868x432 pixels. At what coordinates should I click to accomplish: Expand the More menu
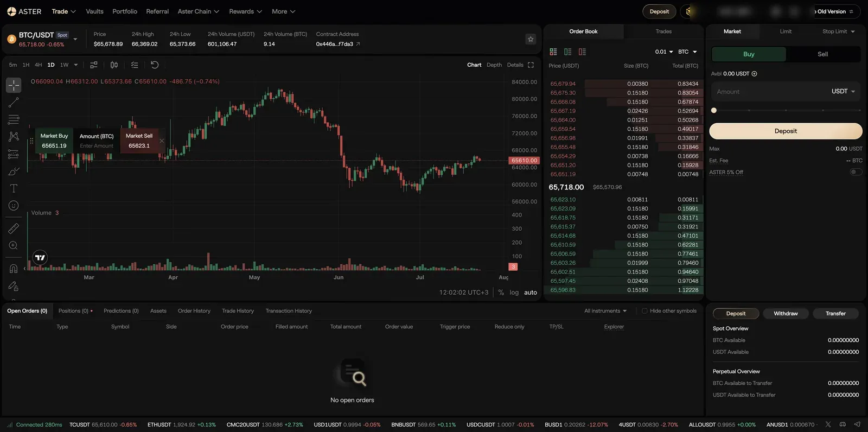(283, 11)
